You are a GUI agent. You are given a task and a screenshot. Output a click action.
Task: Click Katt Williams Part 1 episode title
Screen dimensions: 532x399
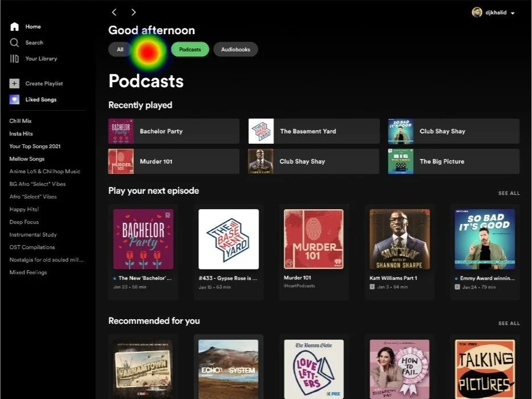(x=393, y=278)
